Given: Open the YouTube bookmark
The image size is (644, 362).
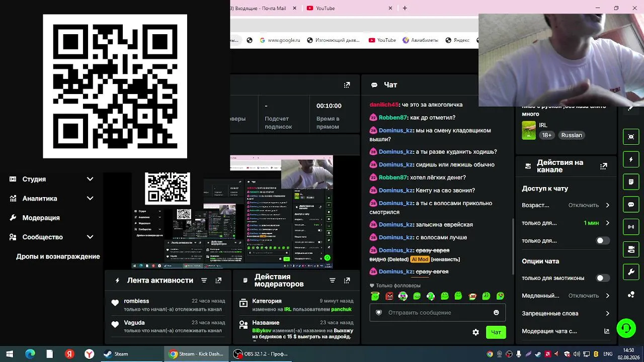Looking at the screenshot, I should click(x=382, y=40).
